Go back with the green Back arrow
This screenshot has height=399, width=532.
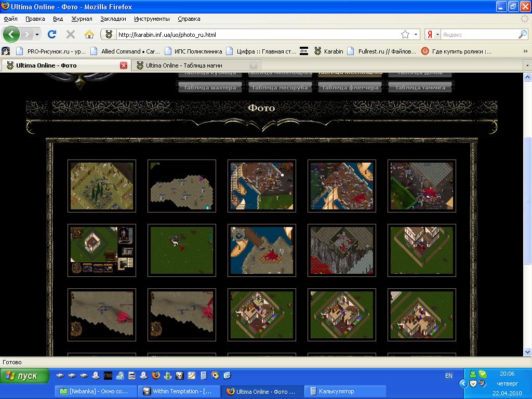(x=11, y=34)
